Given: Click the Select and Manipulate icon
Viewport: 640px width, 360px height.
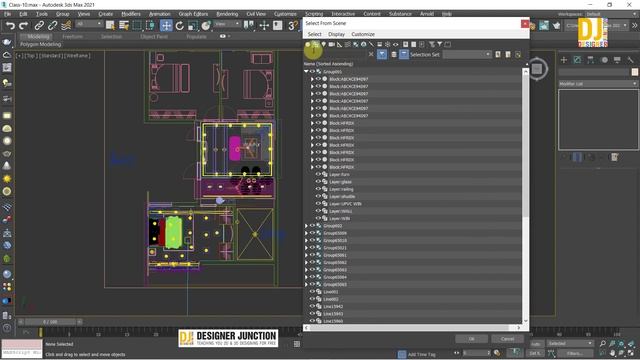Looking at the screenshot, I should [x=264, y=26].
